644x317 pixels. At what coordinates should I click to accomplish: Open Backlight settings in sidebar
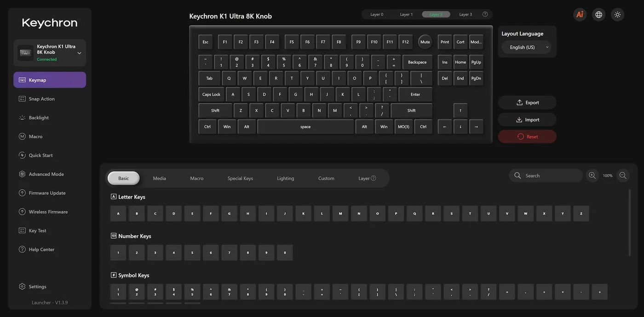coord(50,118)
